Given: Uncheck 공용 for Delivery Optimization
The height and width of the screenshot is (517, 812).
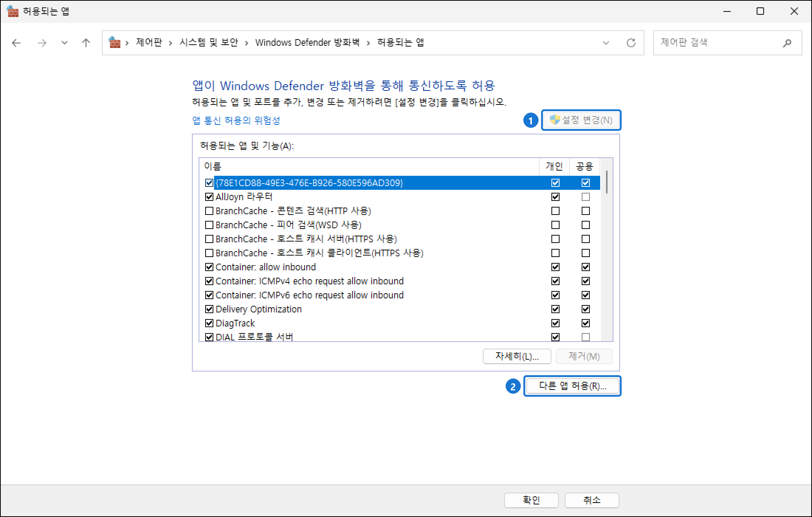Looking at the screenshot, I should 586,309.
